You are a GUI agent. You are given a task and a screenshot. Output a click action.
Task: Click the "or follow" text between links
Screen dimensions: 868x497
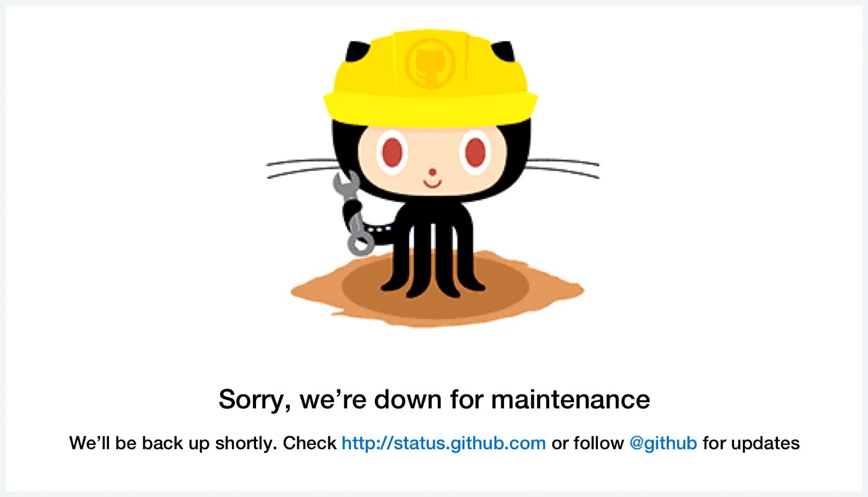tap(588, 443)
